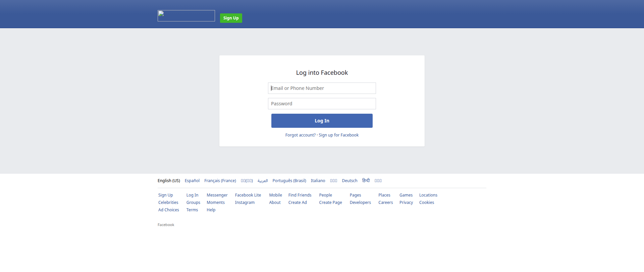Open the Messenger footer link

217,195
